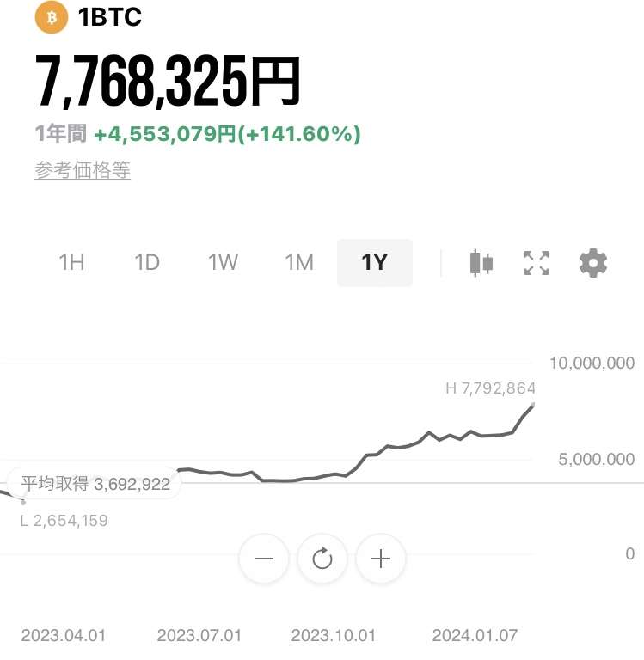Screen dimensions: 644x660
Task: Select the 1D time range
Action: [147, 263]
